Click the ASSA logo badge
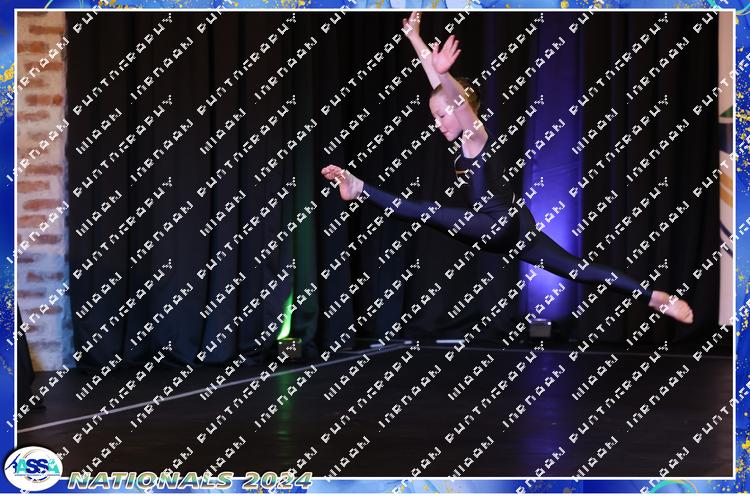Viewport: 750px width, 500px height. (33, 468)
